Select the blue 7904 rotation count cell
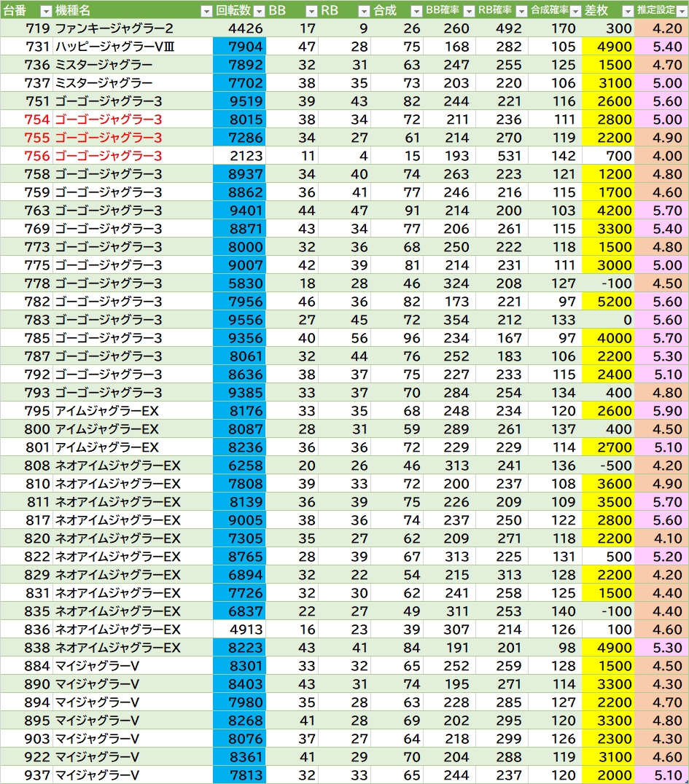This screenshot has width=689, height=784. tap(240, 47)
